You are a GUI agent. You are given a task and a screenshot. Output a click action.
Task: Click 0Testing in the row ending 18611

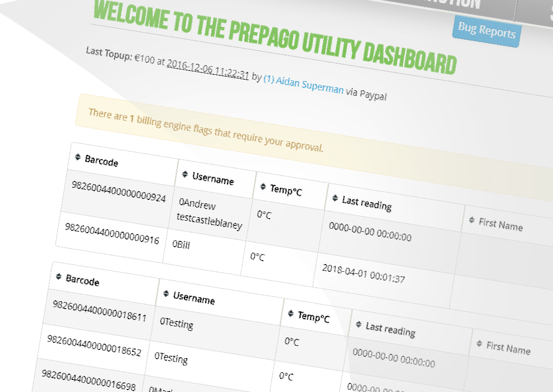click(176, 323)
